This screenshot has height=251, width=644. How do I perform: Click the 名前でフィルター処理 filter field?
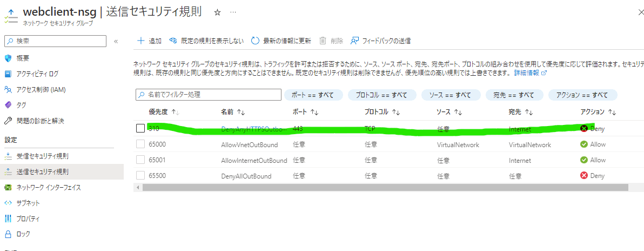(209, 95)
